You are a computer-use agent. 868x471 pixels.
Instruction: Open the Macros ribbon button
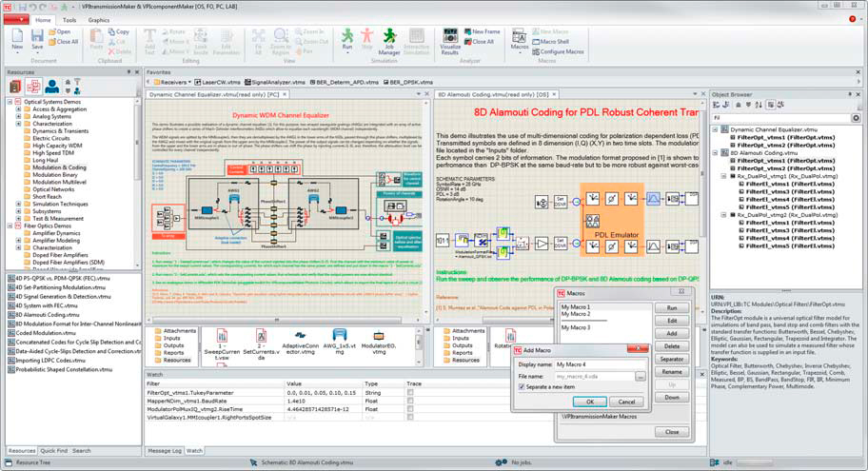coord(520,40)
